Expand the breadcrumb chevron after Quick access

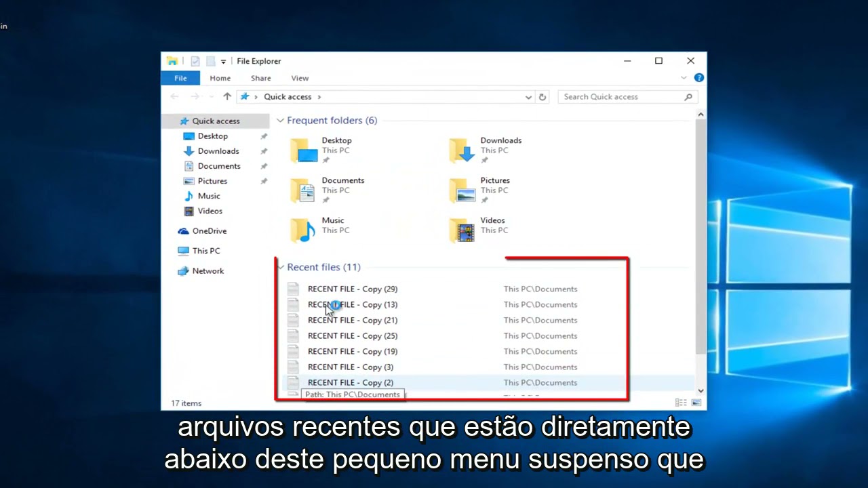pos(319,97)
